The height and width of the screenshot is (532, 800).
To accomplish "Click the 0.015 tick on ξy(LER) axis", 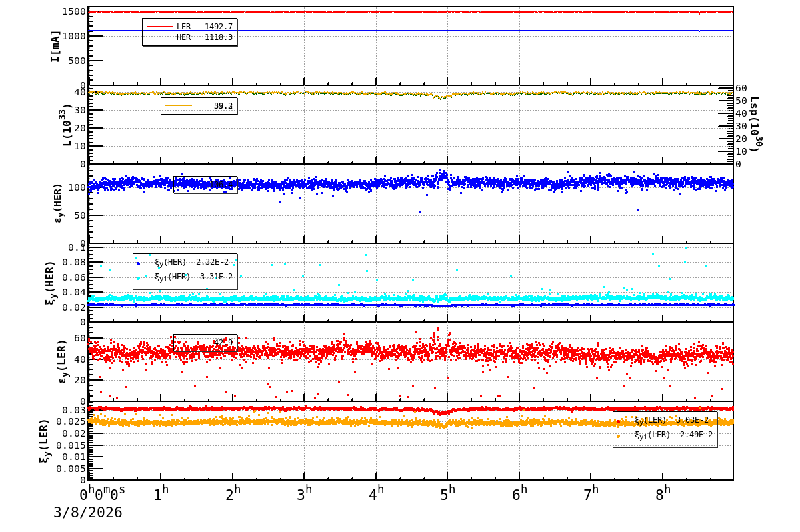I will 71,445.
